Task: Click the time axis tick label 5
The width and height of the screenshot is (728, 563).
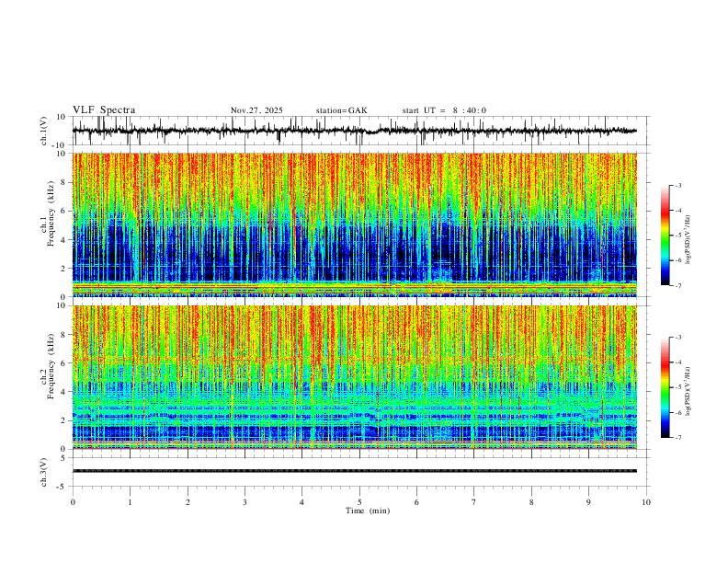Action: pyautogui.click(x=359, y=502)
